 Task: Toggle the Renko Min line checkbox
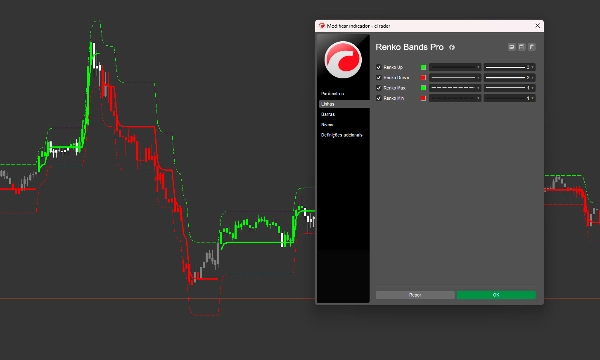(378, 98)
